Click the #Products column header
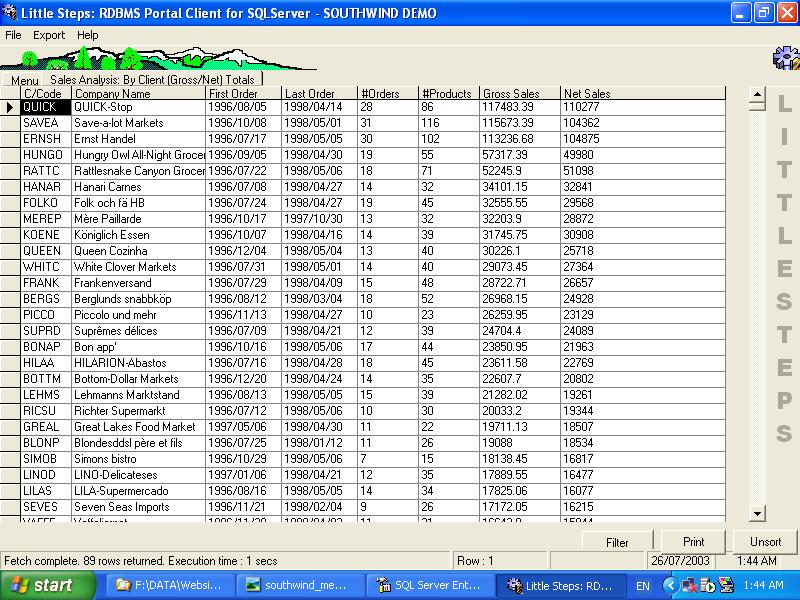800x600 pixels. tap(448, 93)
